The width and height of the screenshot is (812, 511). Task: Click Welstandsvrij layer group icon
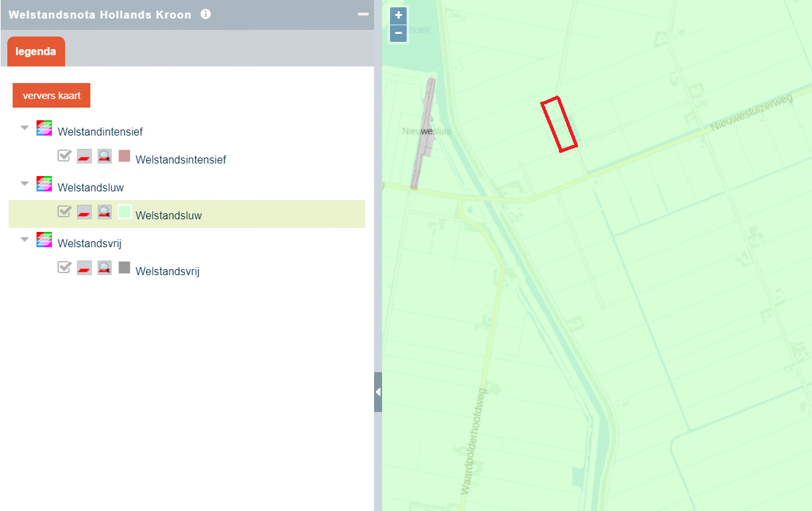pyautogui.click(x=45, y=240)
